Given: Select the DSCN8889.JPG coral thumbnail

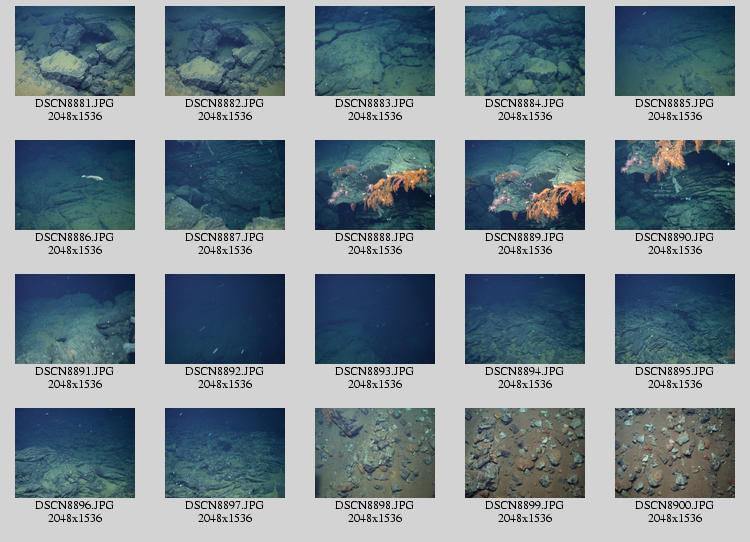Looking at the screenshot, I should tap(525, 185).
